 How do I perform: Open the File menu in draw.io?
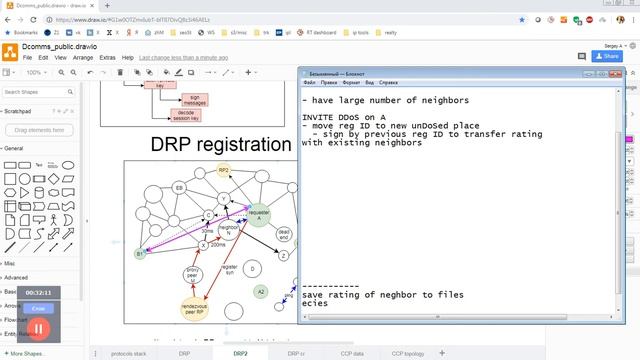pos(27,58)
